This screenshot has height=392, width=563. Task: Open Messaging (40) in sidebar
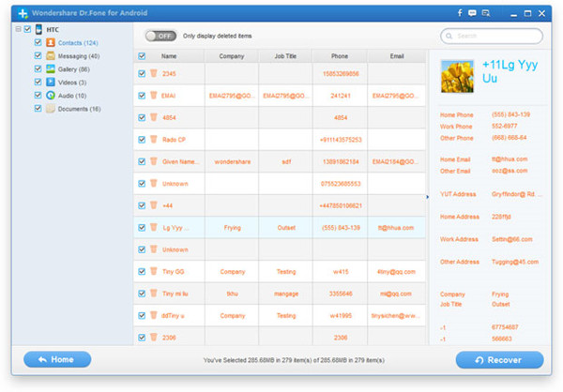coord(79,56)
